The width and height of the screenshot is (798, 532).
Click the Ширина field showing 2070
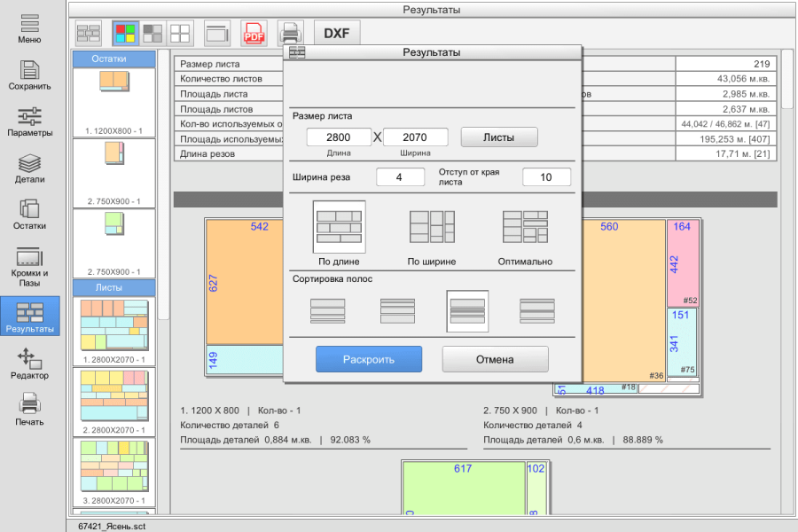415,137
